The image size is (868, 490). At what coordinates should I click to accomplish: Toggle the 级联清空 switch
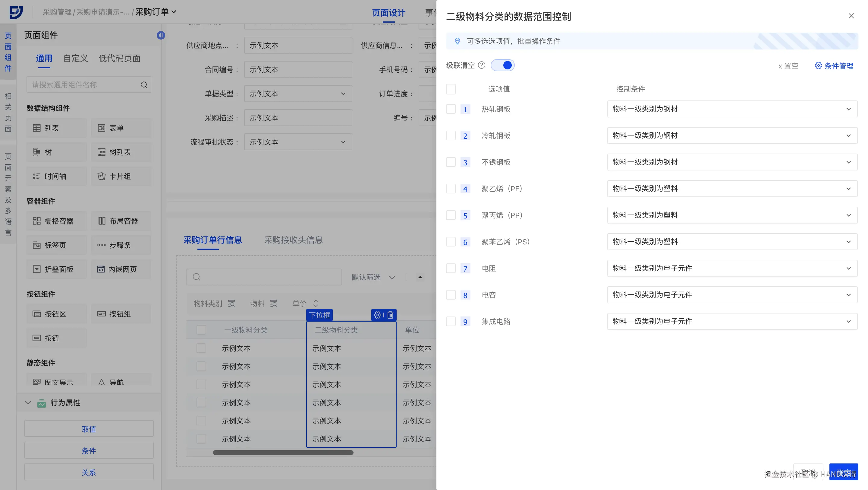point(502,65)
